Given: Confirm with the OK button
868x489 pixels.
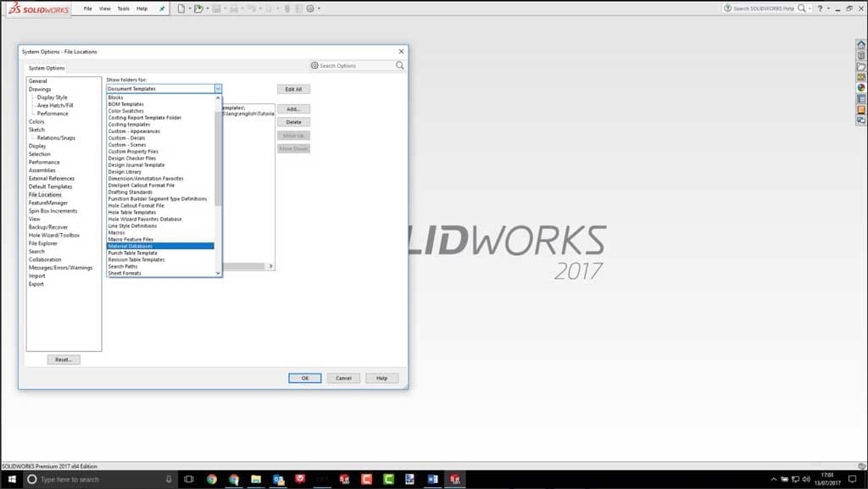Looking at the screenshot, I should [304, 378].
